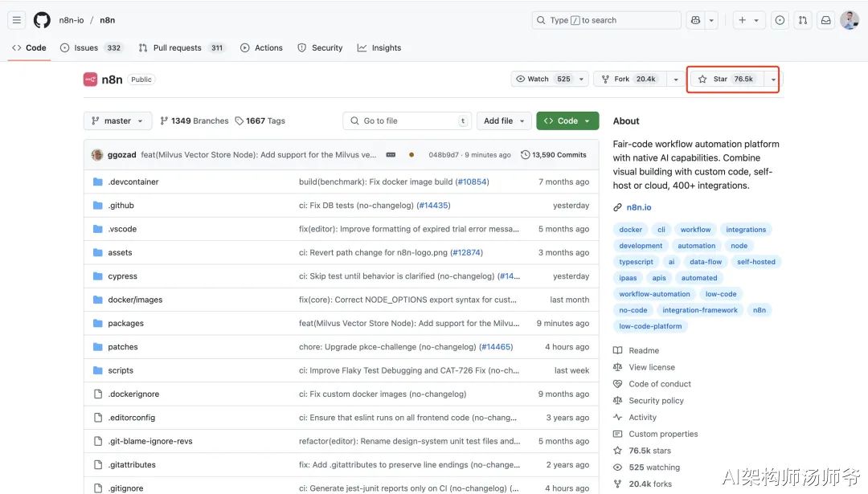Click folder icon beside assets
868x494 pixels.
[98, 252]
